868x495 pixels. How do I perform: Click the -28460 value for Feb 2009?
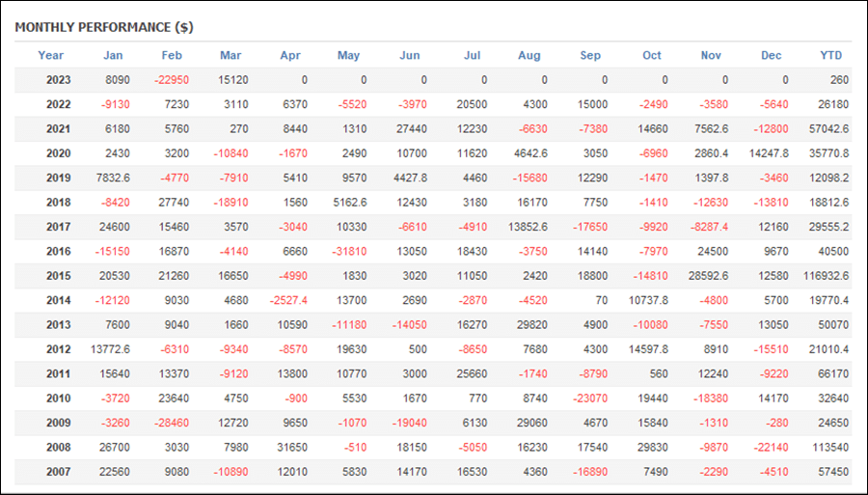click(172, 423)
